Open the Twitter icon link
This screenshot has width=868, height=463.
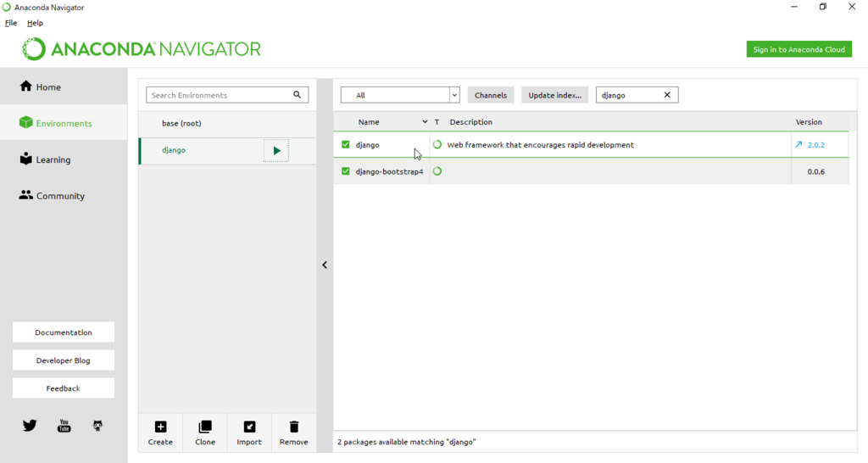[x=30, y=426]
